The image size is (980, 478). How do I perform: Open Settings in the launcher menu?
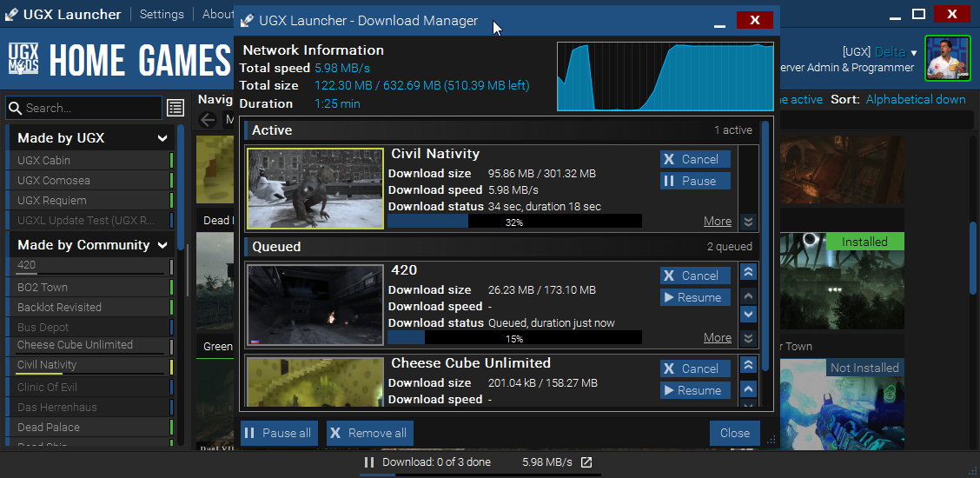(x=162, y=15)
